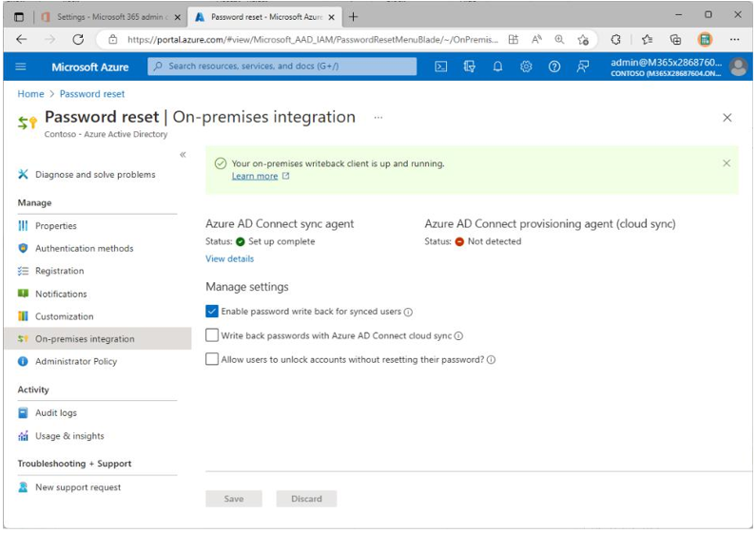Click the info icon beside password write back
756x533 pixels.
408,313
